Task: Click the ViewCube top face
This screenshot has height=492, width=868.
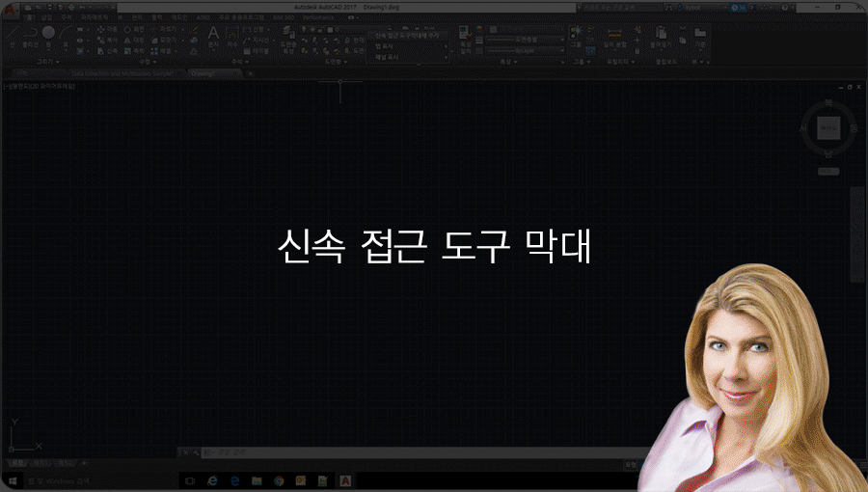Action: point(827,125)
